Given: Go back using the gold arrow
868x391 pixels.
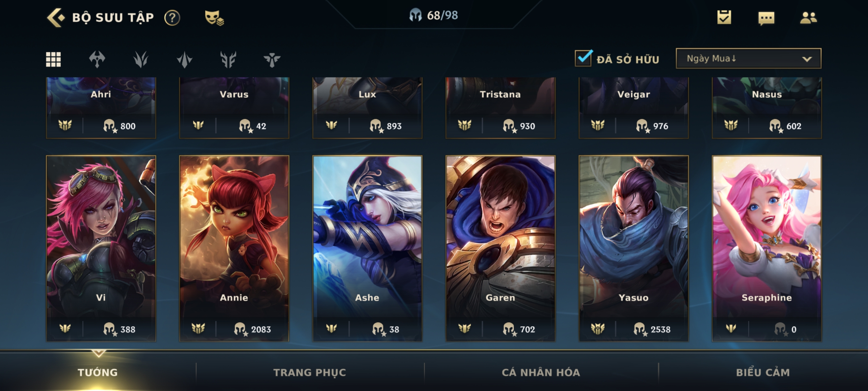Looking at the screenshot, I should pos(56,17).
